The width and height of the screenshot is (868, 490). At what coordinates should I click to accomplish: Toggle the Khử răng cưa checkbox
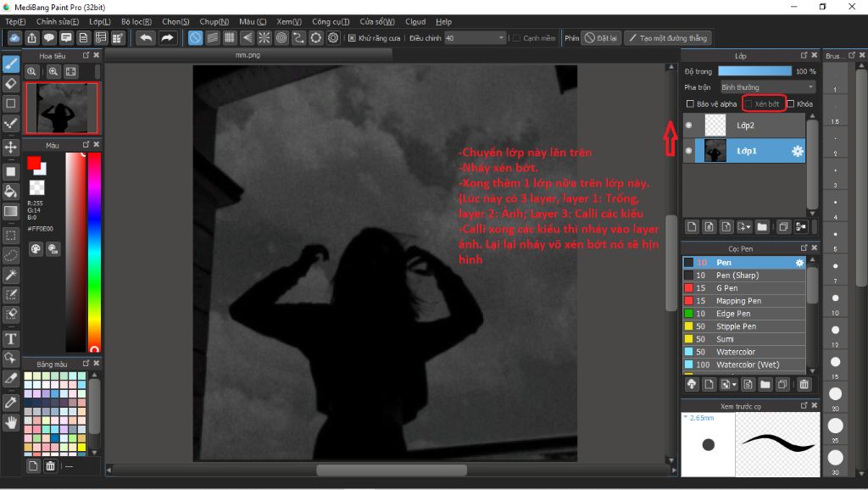click(x=352, y=38)
